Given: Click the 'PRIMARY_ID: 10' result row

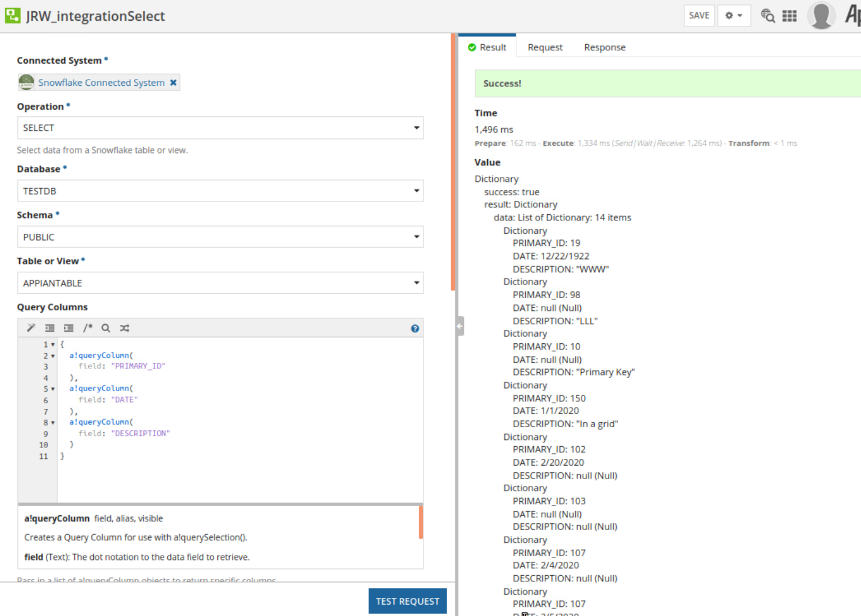Looking at the screenshot, I should click(x=547, y=347).
